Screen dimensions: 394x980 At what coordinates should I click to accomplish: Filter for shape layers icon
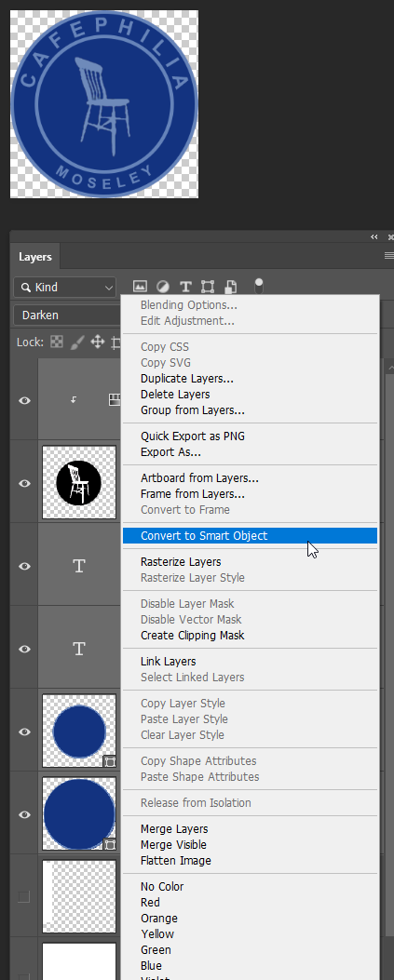tap(208, 287)
